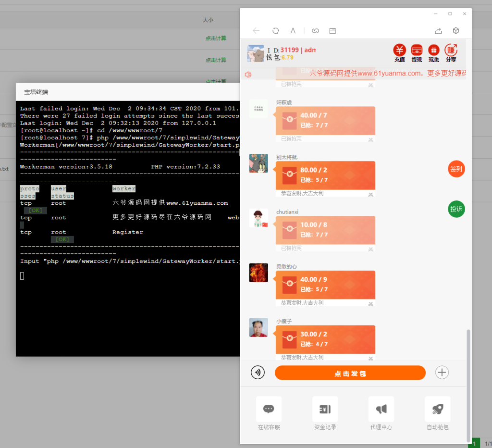Click the terminal cursor input line
This screenshot has height=448, width=492.
(x=22, y=276)
